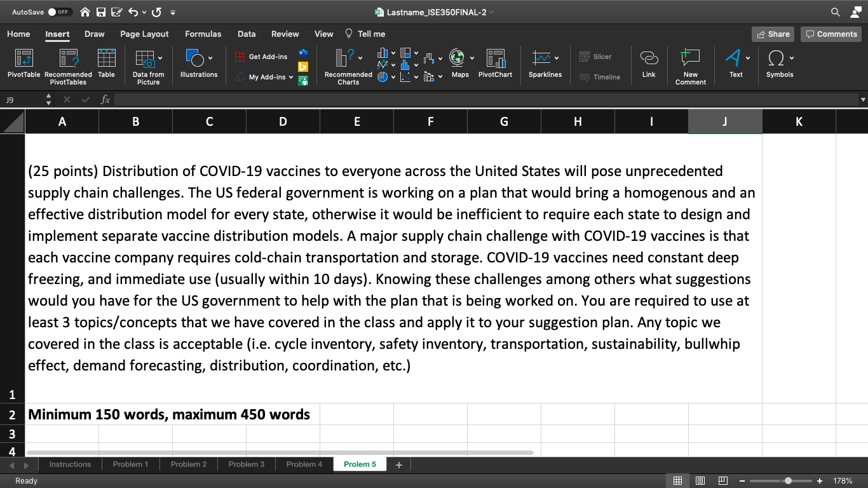
Task: Click the Share button
Action: [x=773, y=34]
